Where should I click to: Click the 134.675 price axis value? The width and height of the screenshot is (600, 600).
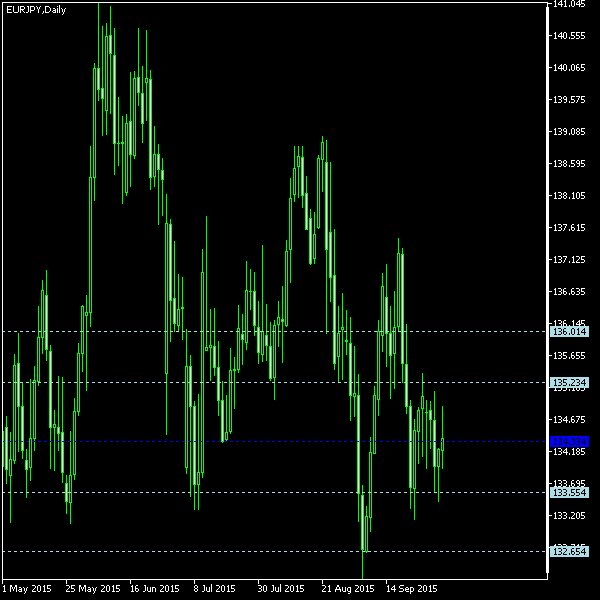tap(569, 420)
